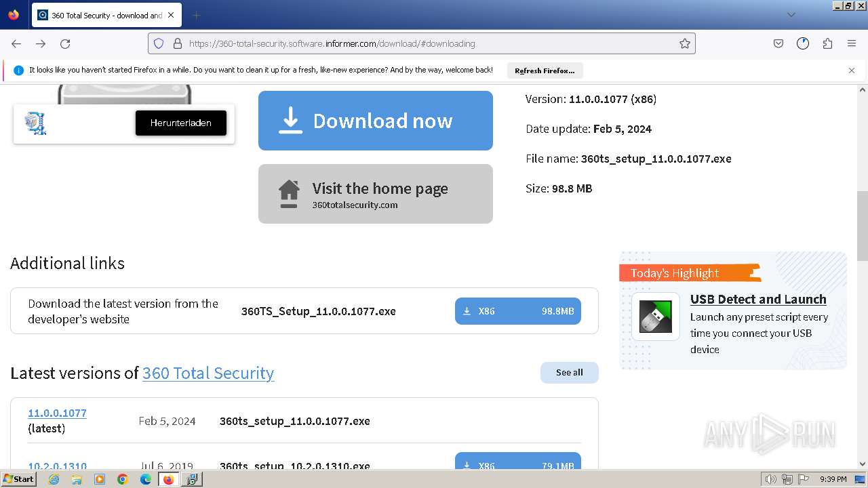This screenshot has width=868, height=488.
Task: Select the 360 Total Security tab
Action: coord(106,15)
